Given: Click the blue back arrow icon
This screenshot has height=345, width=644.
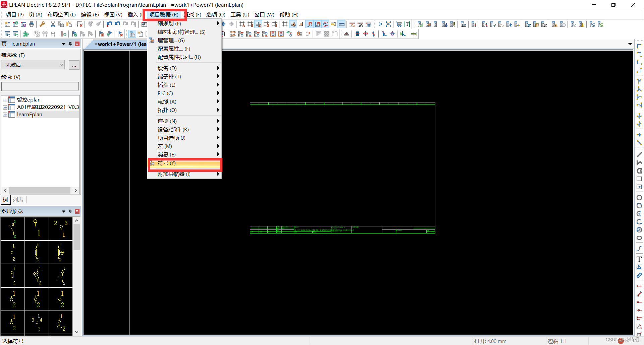Looking at the screenshot, I should point(224,24).
